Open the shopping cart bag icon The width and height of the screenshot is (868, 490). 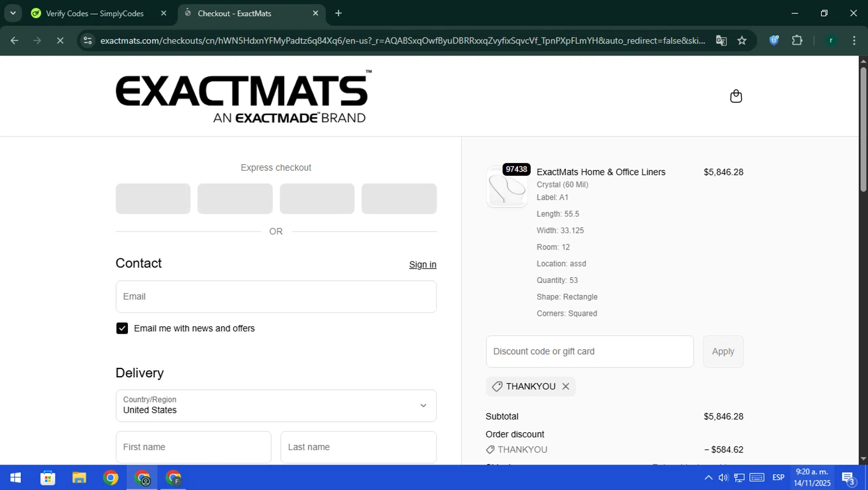(x=735, y=96)
